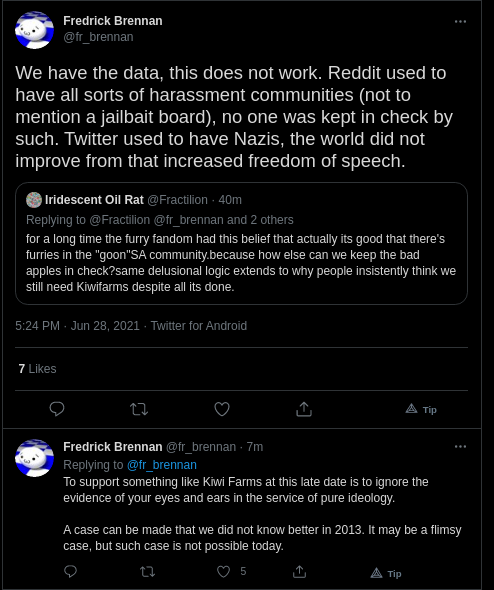Like the reply tweet showing 5 likes
This screenshot has width=494, height=590.
(223, 572)
